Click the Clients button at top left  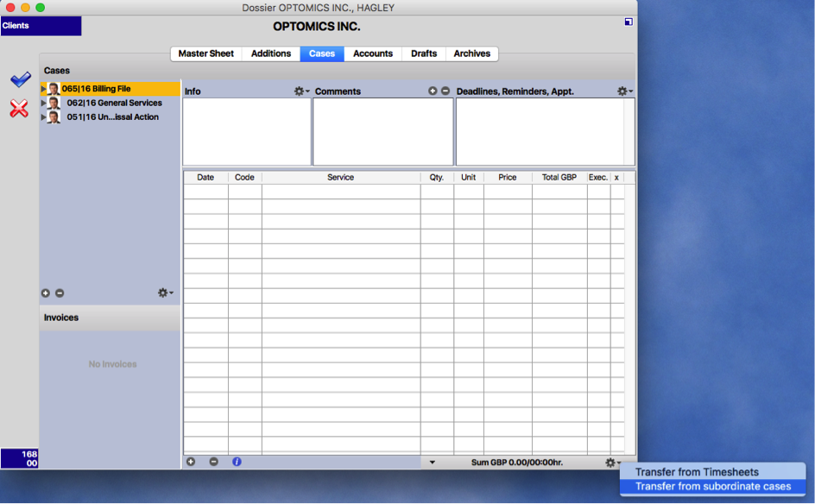click(40, 26)
